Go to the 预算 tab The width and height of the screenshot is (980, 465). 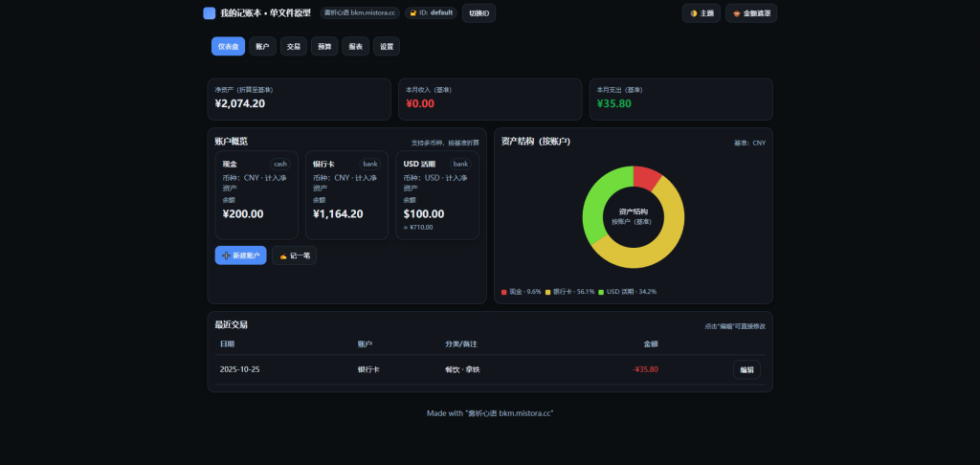(x=324, y=46)
